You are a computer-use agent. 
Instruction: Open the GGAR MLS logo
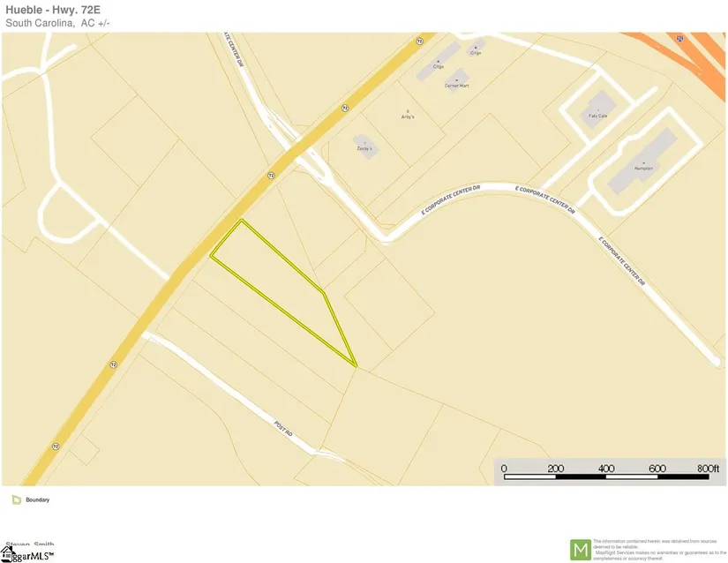point(27,554)
